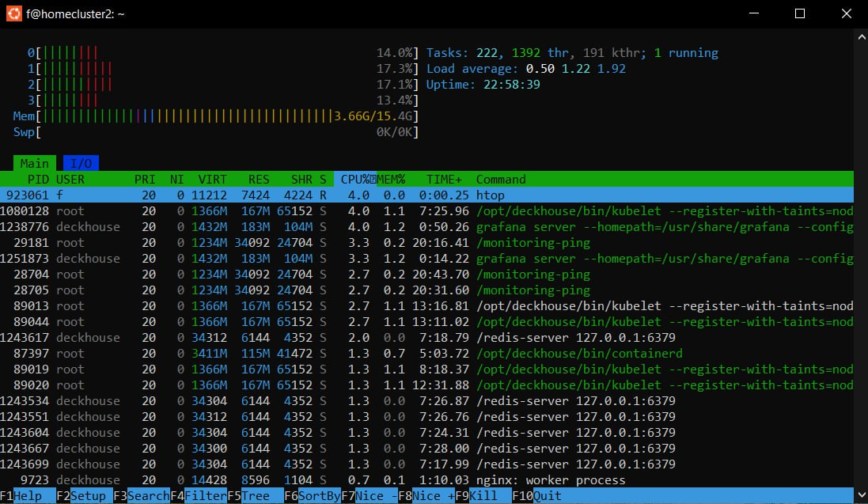The image size is (868, 504).
Task: Select kubelet process PID 89044
Action: click(426, 322)
